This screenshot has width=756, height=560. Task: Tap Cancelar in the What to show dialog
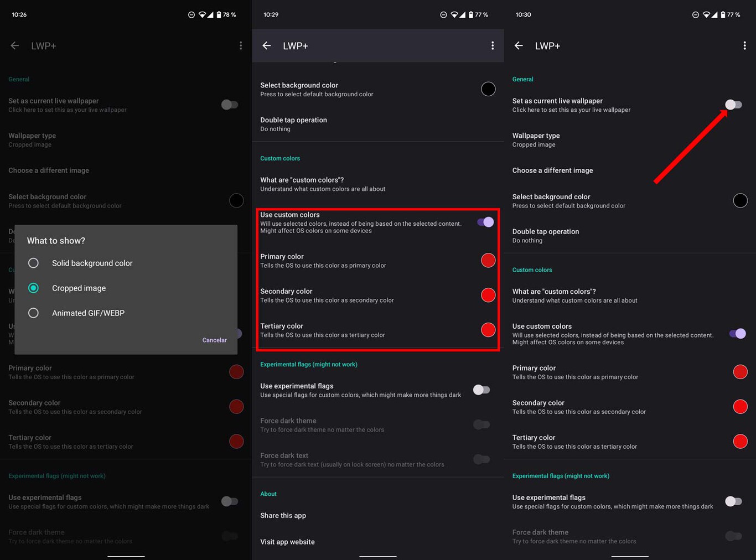click(x=214, y=340)
